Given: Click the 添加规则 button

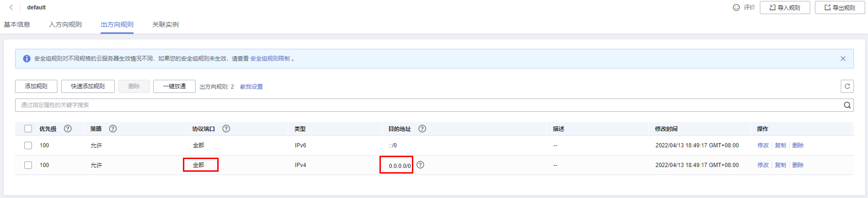Looking at the screenshot, I should point(36,86).
